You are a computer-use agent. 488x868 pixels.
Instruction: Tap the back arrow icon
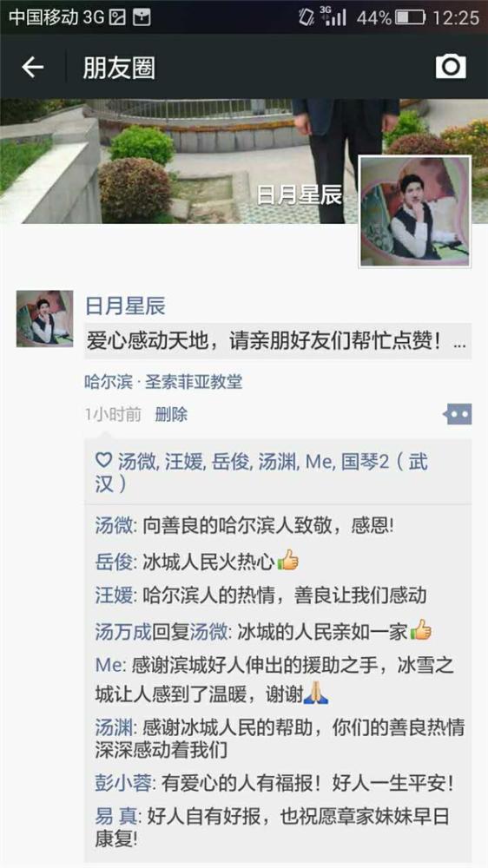[32, 67]
